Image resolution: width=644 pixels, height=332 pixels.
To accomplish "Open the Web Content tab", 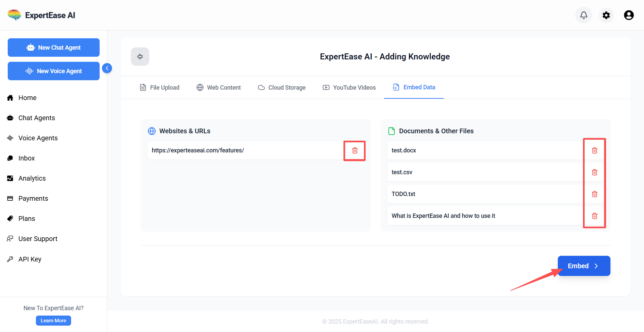I will click(x=219, y=88).
